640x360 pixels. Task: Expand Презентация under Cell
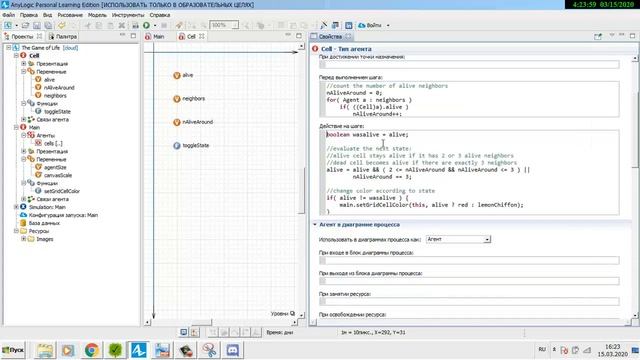click(24, 64)
